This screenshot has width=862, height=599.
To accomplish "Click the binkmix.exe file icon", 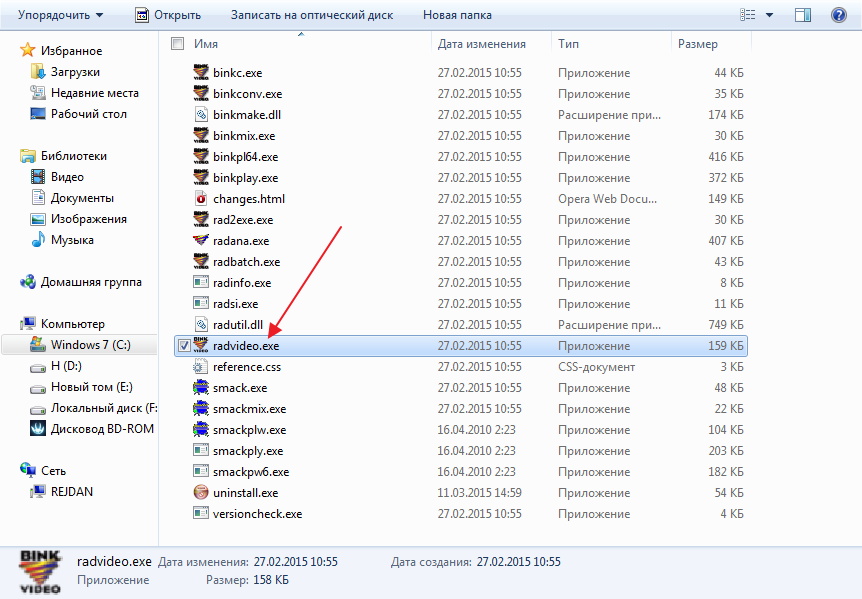I will pos(201,135).
